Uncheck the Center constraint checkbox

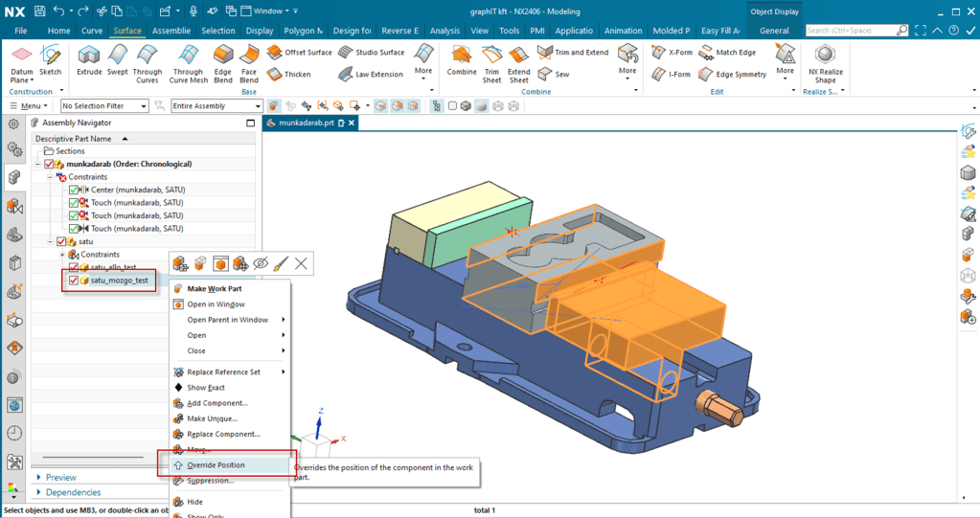(74, 190)
